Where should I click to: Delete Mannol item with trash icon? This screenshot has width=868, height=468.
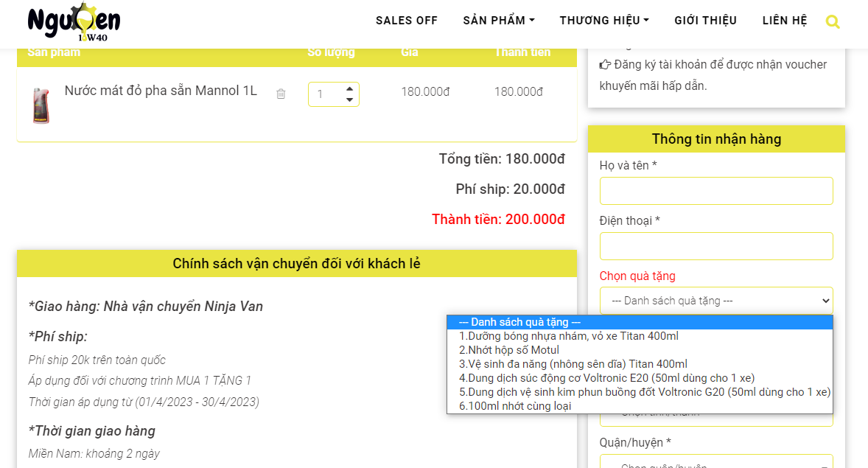coord(281,94)
